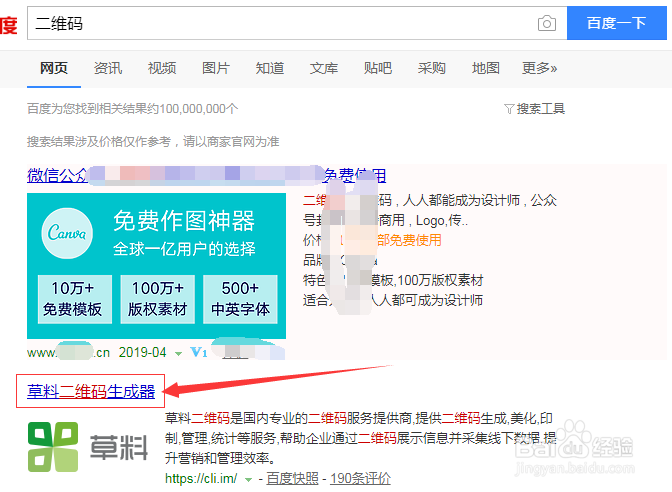This screenshot has width=672, height=492.
Task: Click the camera image search icon
Action: pos(546,23)
